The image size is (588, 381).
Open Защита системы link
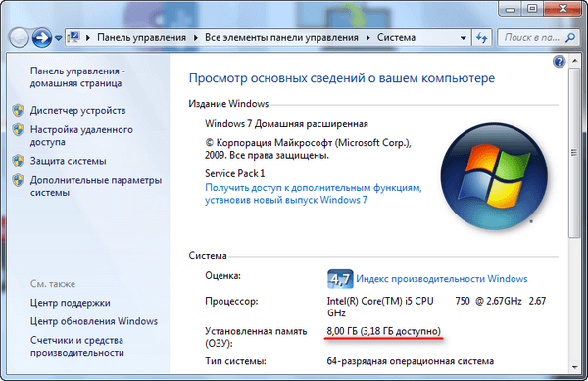click(x=69, y=161)
